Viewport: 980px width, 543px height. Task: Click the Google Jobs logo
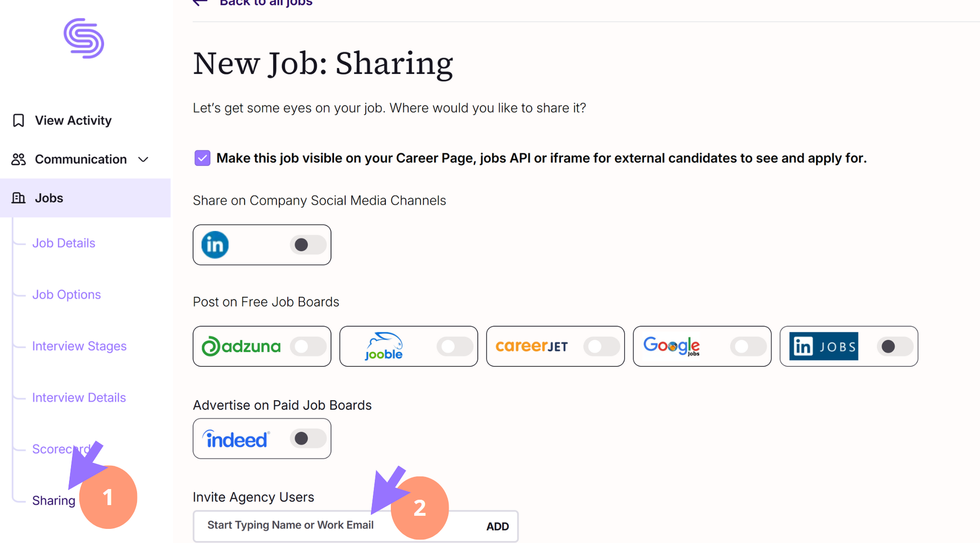[x=672, y=346]
